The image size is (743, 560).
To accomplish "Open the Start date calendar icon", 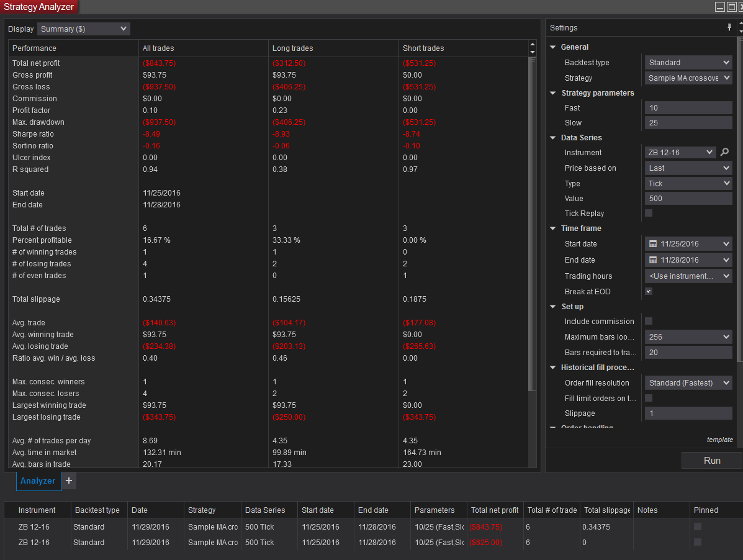I will (x=652, y=244).
